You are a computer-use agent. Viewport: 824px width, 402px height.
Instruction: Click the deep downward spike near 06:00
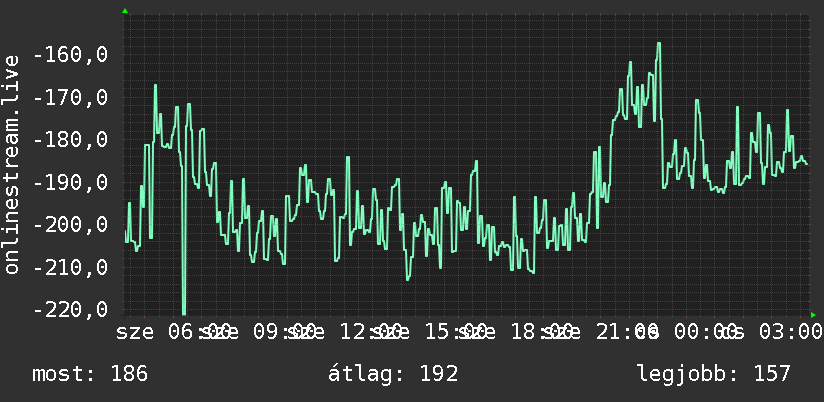tap(183, 310)
